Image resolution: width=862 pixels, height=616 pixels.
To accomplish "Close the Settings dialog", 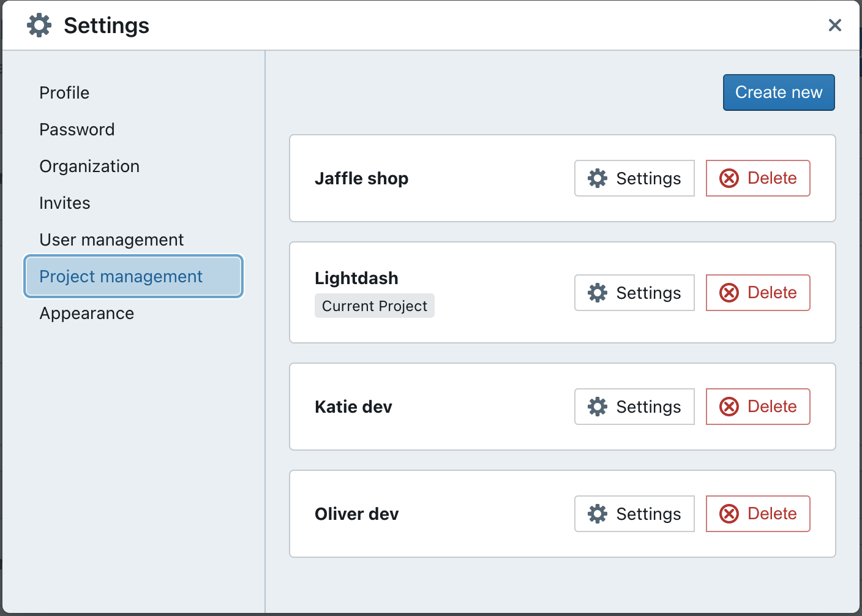I will [835, 25].
